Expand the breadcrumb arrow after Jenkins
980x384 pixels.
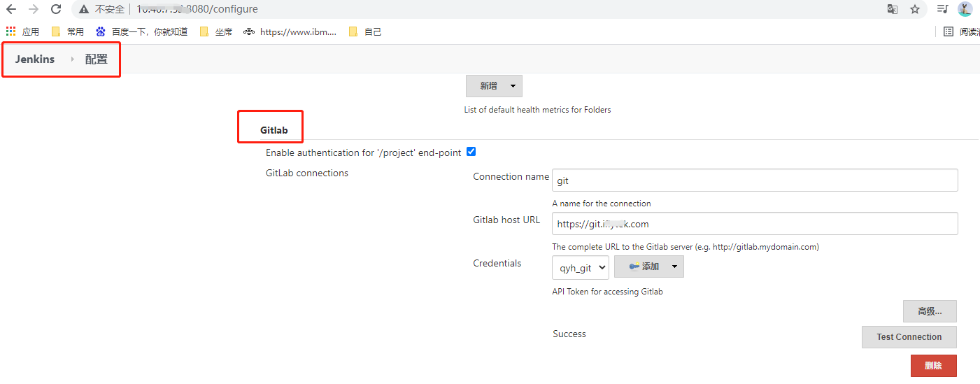coord(72,59)
